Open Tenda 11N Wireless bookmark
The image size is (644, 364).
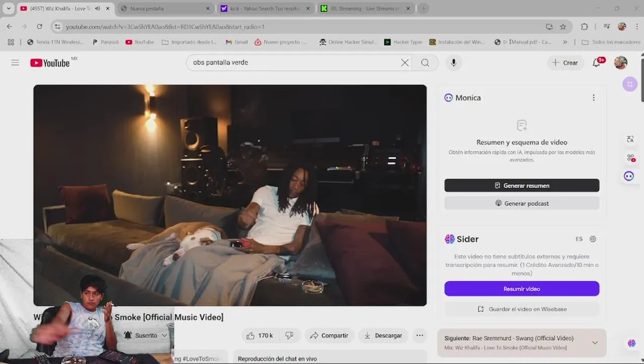[x=56, y=42]
